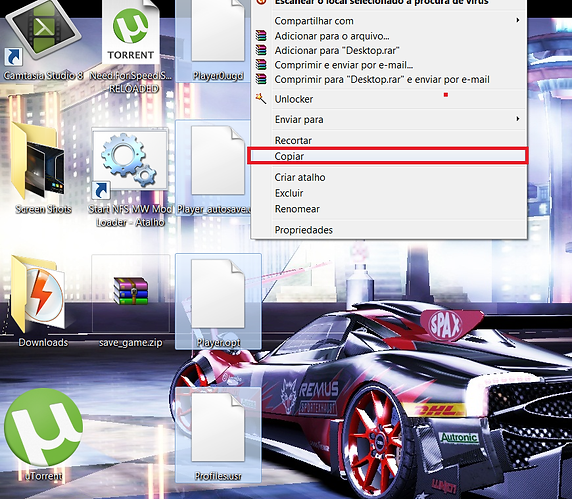572x499 pixels.
Task: Choose Recortar in the context menu
Action: click(x=389, y=140)
